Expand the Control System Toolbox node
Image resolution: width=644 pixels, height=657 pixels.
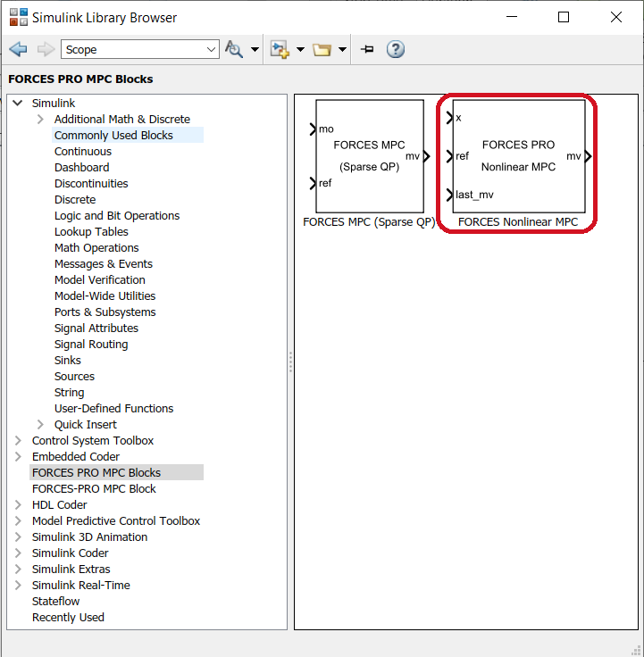pyautogui.click(x=18, y=441)
